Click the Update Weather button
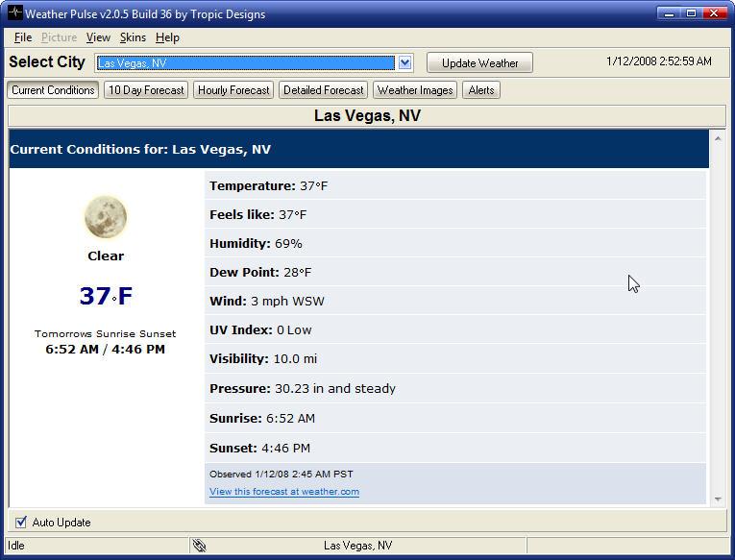This screenshot has height=560, width=735. [480, 62]
